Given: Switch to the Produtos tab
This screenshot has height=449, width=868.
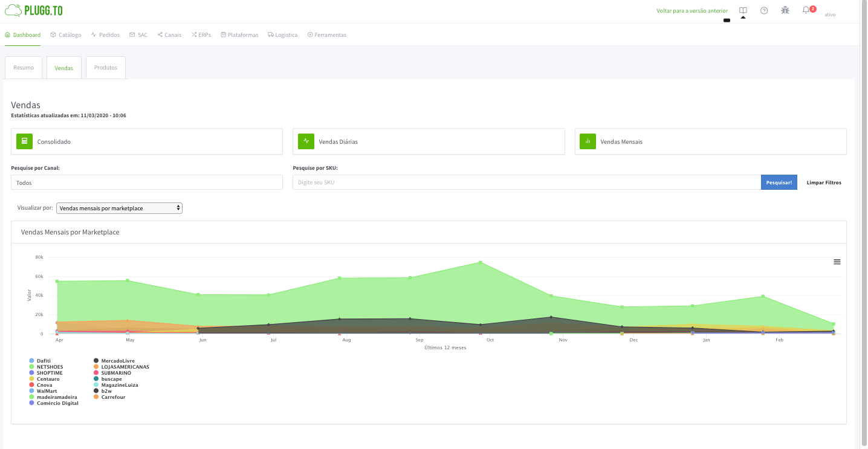Looking at the screenshot, I should pyautogui.click(x=106, y=68).
